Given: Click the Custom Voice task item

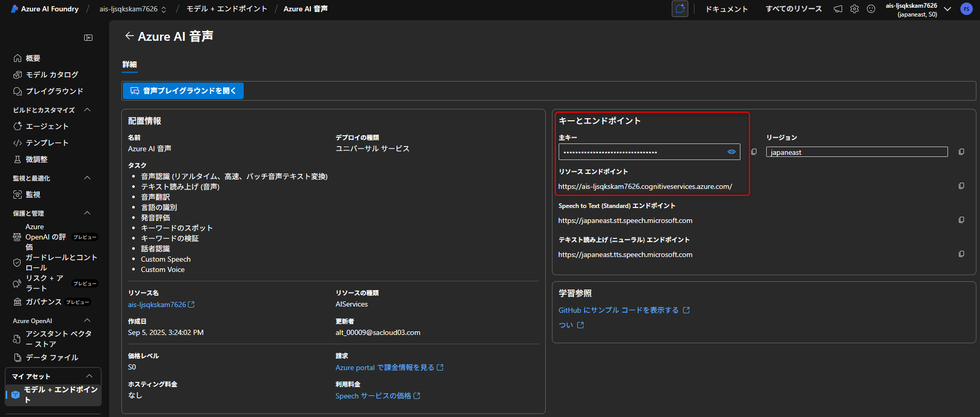Looking at the screenshot, I should click(x=163, y=269).
